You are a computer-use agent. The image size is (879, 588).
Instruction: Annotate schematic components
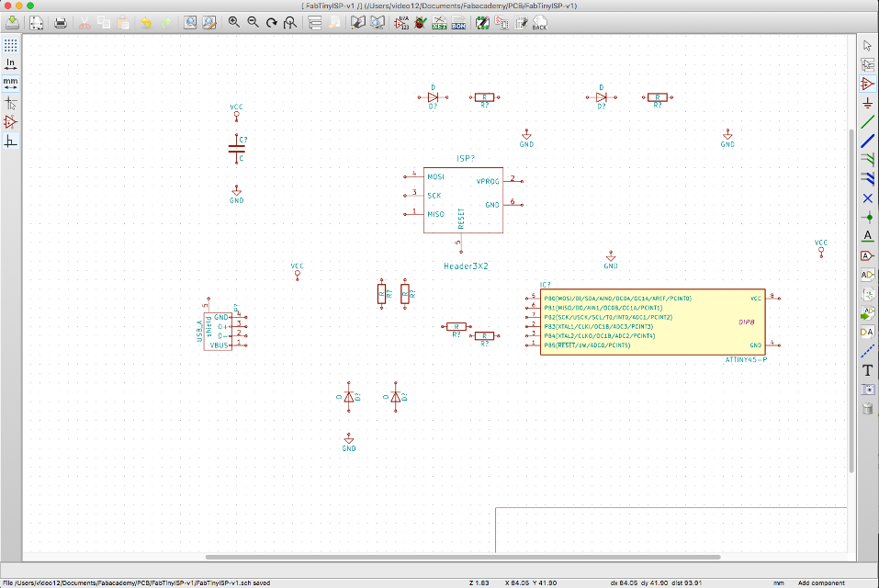(x=402, y=22)
